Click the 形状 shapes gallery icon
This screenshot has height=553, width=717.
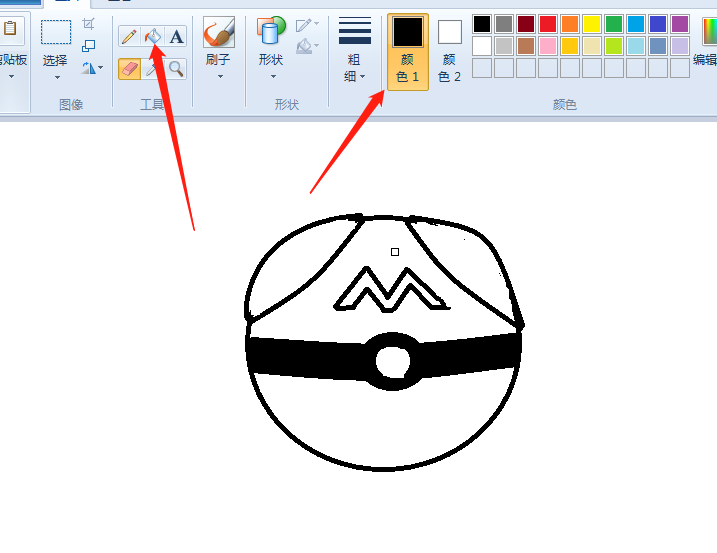pyautogui.click(x=271, y=31)
